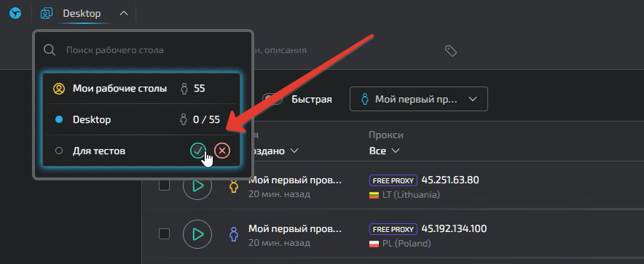Image resolution: width=644 pixels, height=264 pixels.
Task: Click the yellow profile figure icon
Action: coord(234,186)
